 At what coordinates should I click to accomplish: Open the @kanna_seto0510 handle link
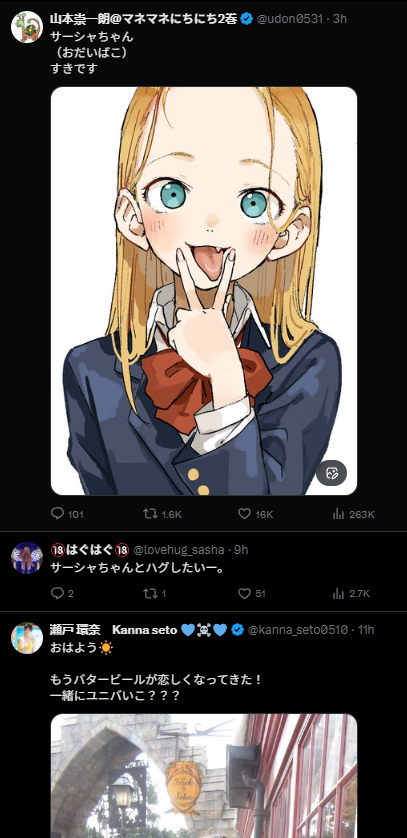pos(298,630)
